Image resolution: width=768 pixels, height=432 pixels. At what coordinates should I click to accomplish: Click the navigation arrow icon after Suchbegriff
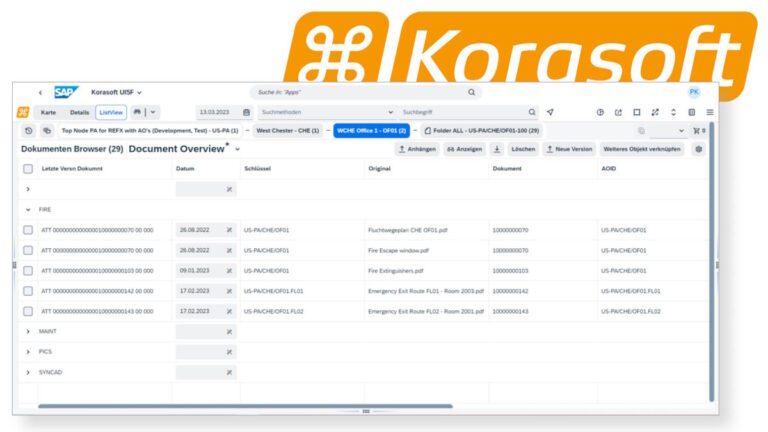click(x=550, y=112)
